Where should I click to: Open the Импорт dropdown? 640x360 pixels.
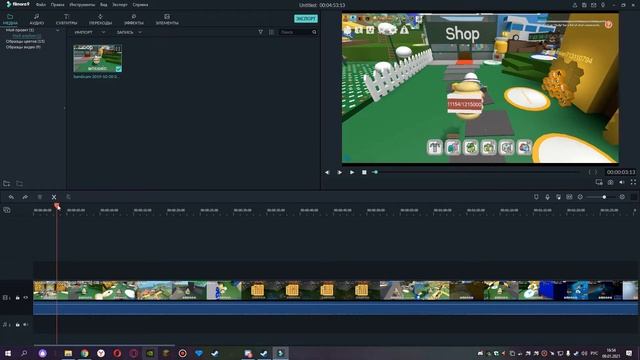pyautogui.click(x=89, y=32)
